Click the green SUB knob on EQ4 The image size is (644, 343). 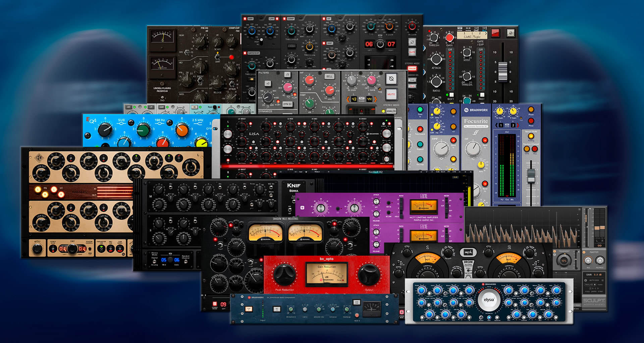pos(143,130)
